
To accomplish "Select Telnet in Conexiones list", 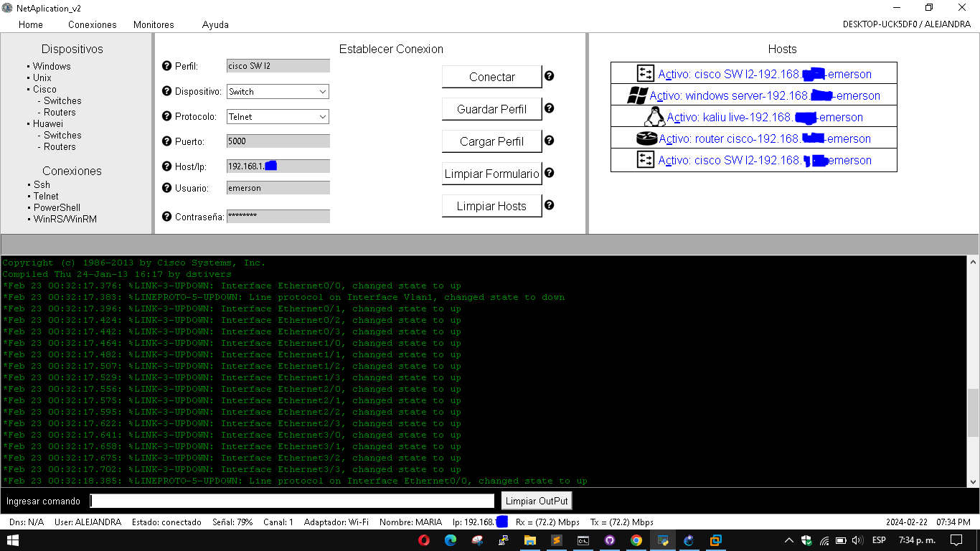I will pyautogui.click(x=46, y=196).
